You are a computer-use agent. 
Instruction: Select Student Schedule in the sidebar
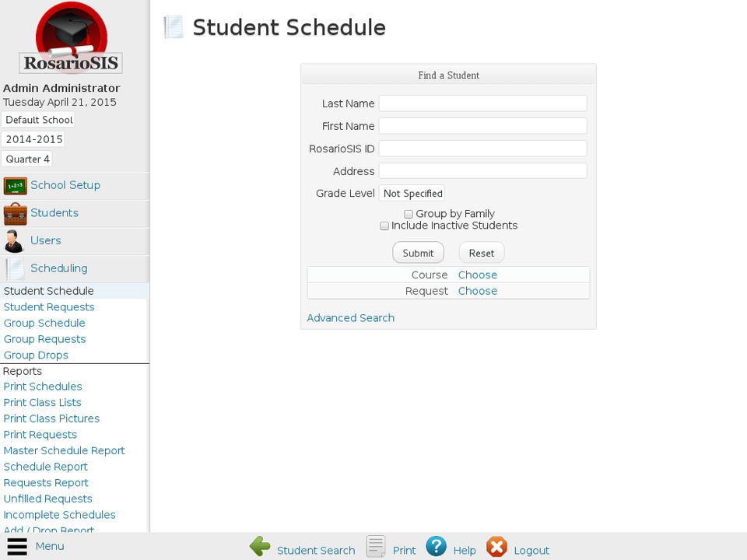[48, 291]
